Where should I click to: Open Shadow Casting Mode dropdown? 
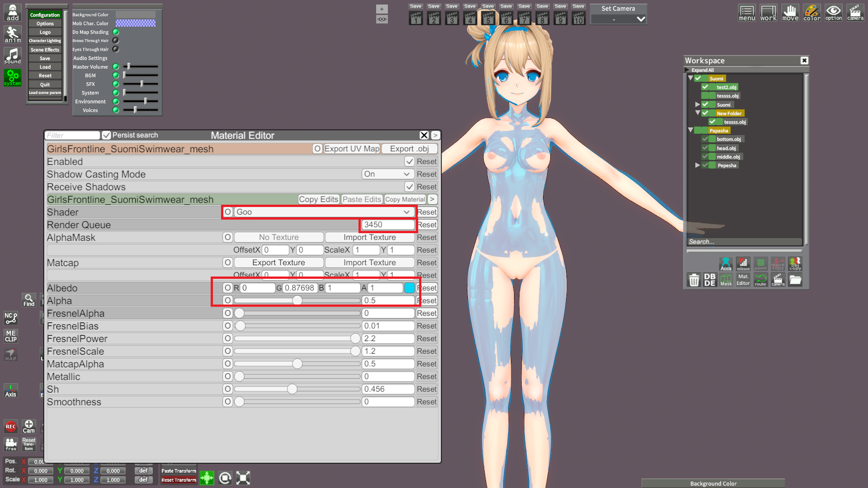387,174
